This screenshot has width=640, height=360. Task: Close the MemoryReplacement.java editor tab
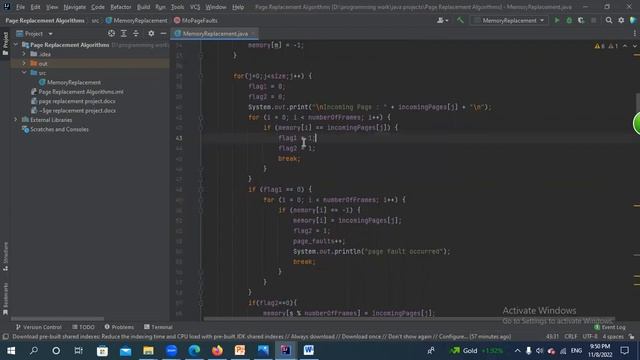pyautogui.click(x=253, y=33)
